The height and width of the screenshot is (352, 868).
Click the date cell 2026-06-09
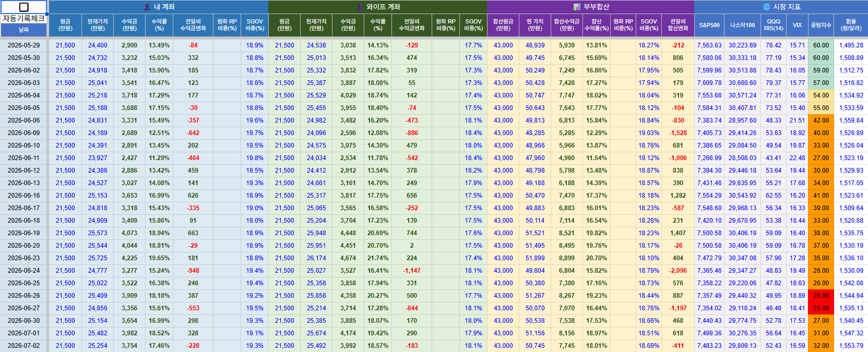pos(23,133)
